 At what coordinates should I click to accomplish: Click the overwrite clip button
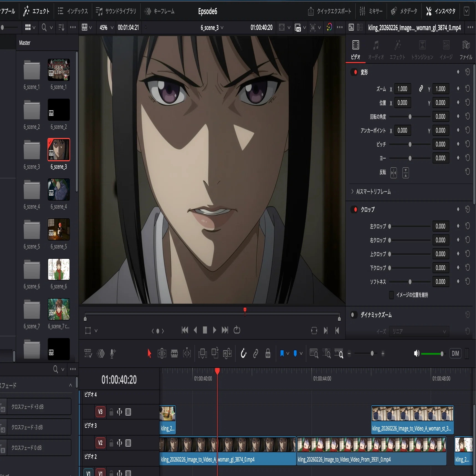(x=215, y=353)
